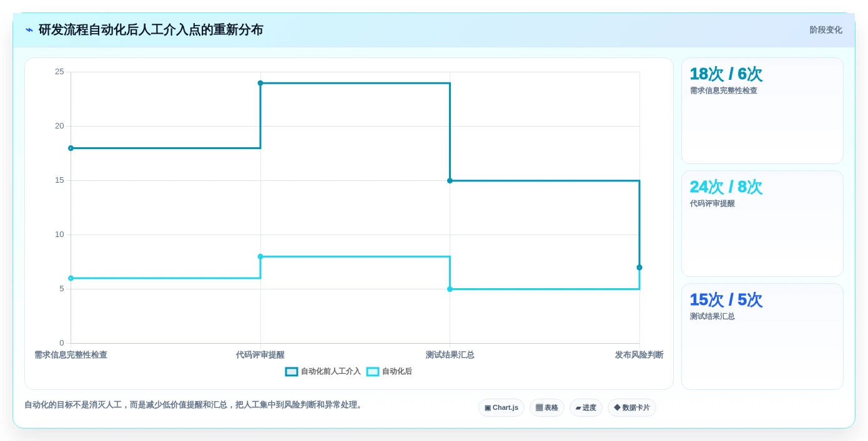Click the 发布风险判断 point at 7

point(639,268)
